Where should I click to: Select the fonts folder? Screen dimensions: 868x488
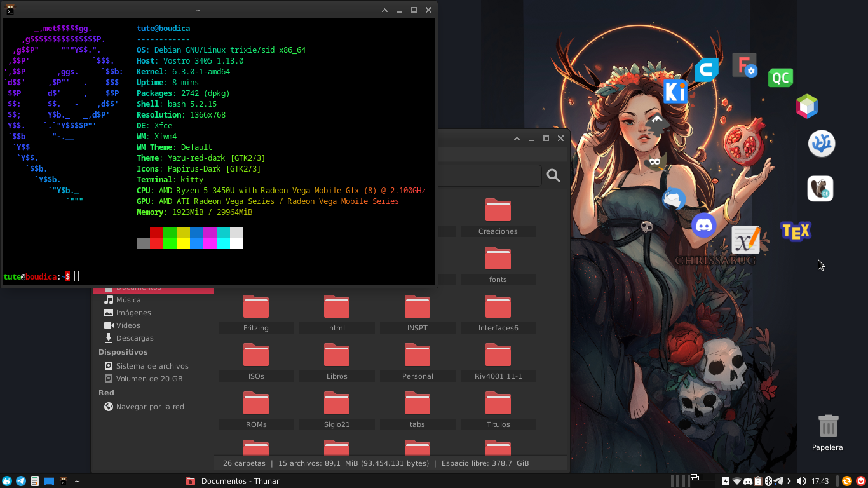coord(498,266)
